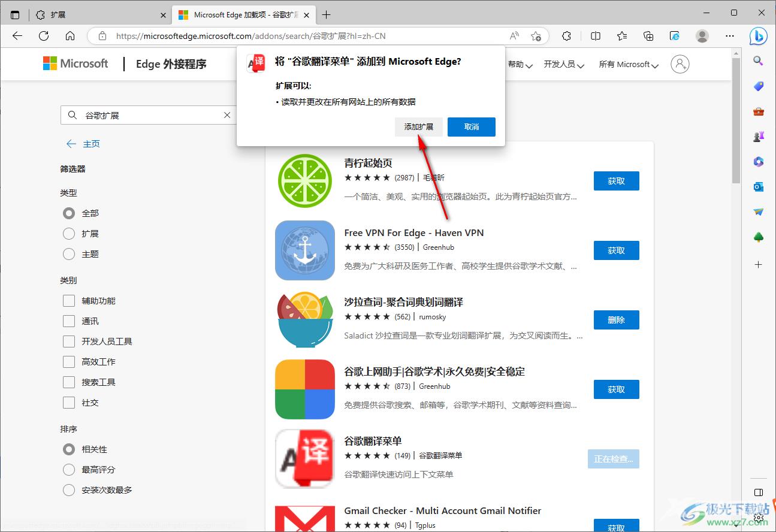Open the sidebar Games chess icon
This screenshot has height=532, width=776.
tap(758, 137)
